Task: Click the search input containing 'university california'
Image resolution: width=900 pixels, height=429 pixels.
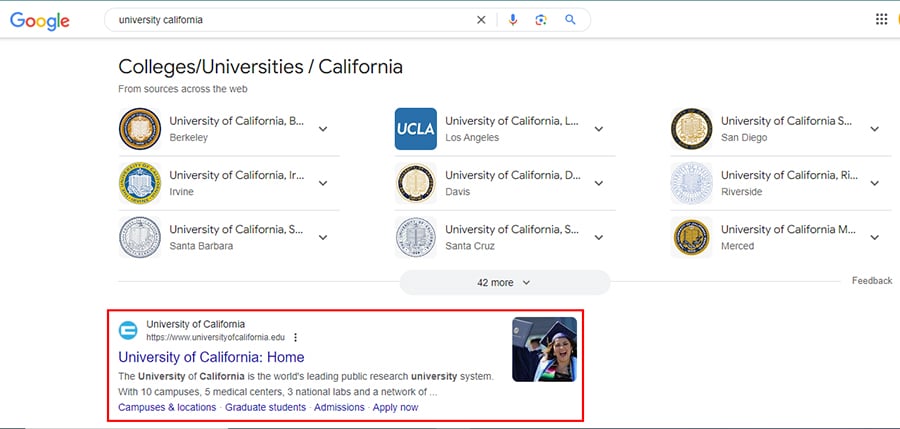Action: 293,20
